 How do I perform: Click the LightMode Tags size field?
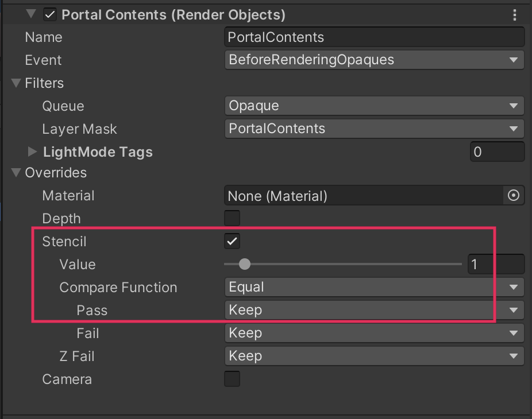click(x=497, y=152)
